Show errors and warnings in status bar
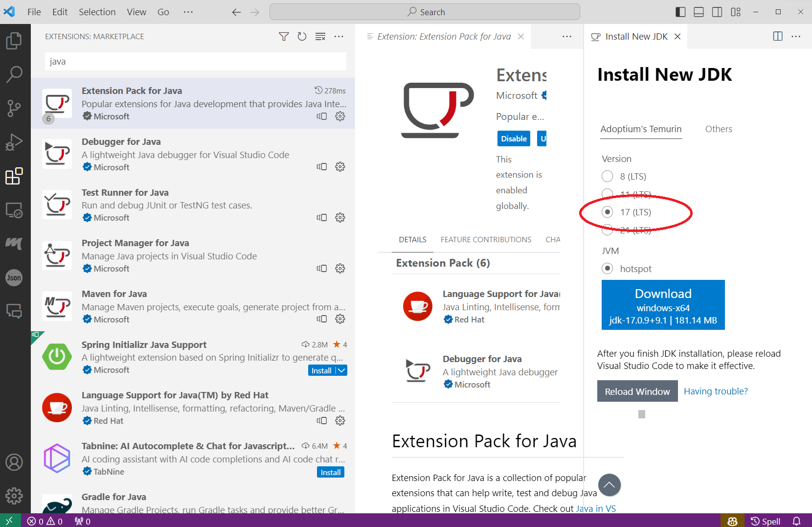812x527 pixels. tap(45, 521)
